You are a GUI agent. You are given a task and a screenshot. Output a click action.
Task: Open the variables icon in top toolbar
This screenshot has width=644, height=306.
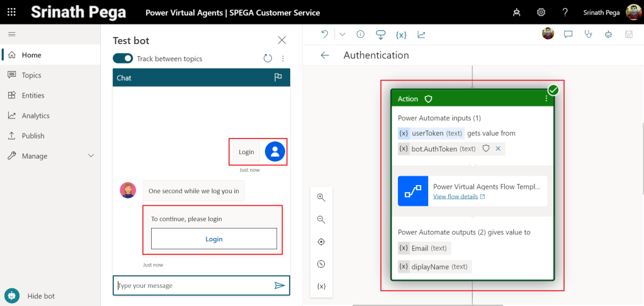[400, 35]
